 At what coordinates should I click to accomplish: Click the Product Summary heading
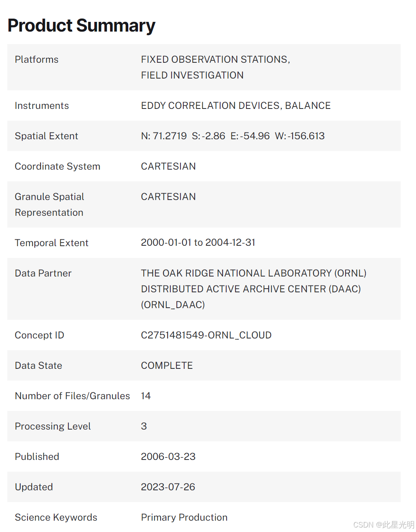(81, 26)
